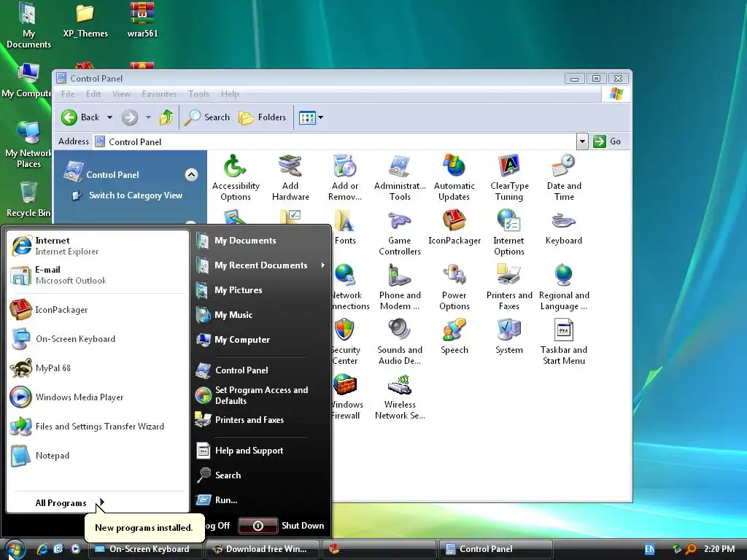Open Date and Time applet
The width and height of the screenshot is (747, 560).
pyautogui.click(x=564, y=177)
